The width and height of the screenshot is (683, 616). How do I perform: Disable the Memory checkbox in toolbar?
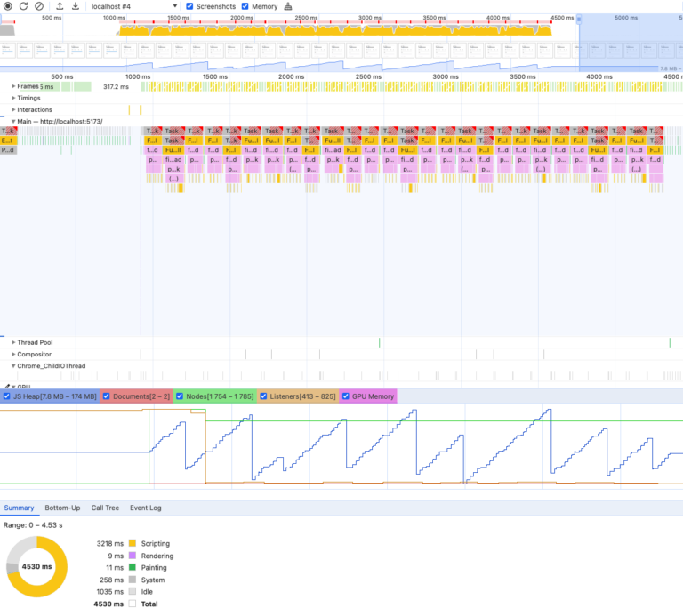245,6
